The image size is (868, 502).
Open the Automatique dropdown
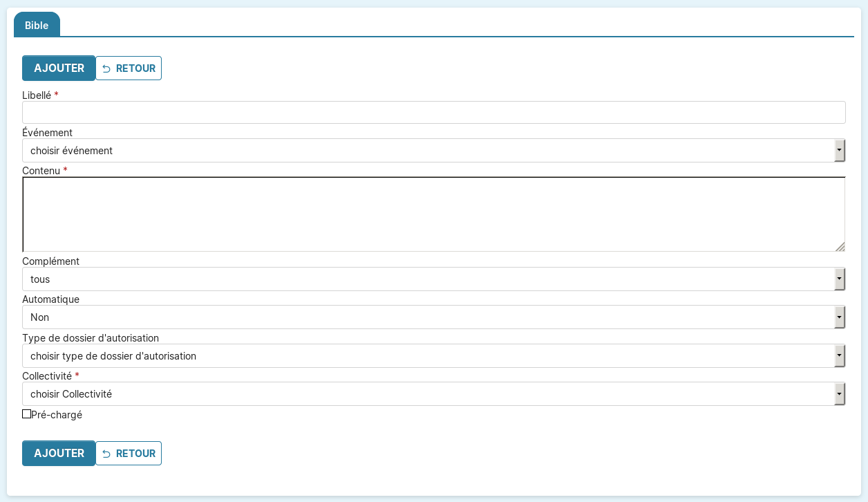point(427,317)
